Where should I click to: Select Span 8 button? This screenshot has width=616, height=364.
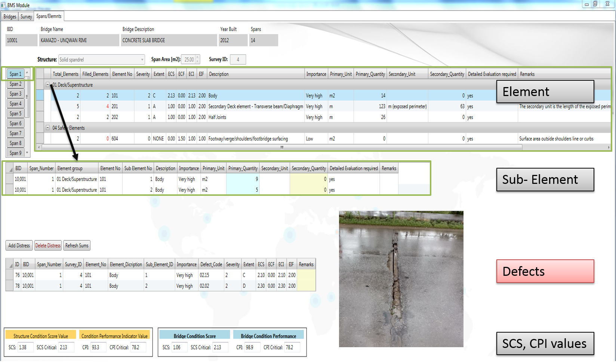pos(15,143)
